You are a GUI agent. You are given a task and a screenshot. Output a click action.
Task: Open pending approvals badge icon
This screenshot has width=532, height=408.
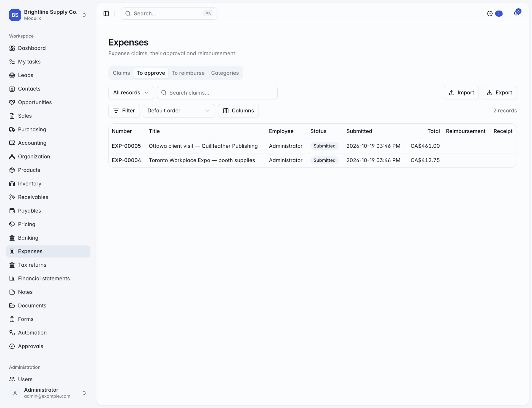click(x=495, y=13)
